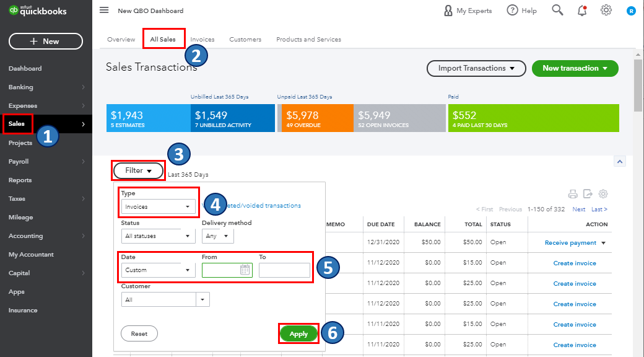Open Products and Services tab
Image resolution: width=644 pixels, height=357 pixels.
tap(308, 39)
